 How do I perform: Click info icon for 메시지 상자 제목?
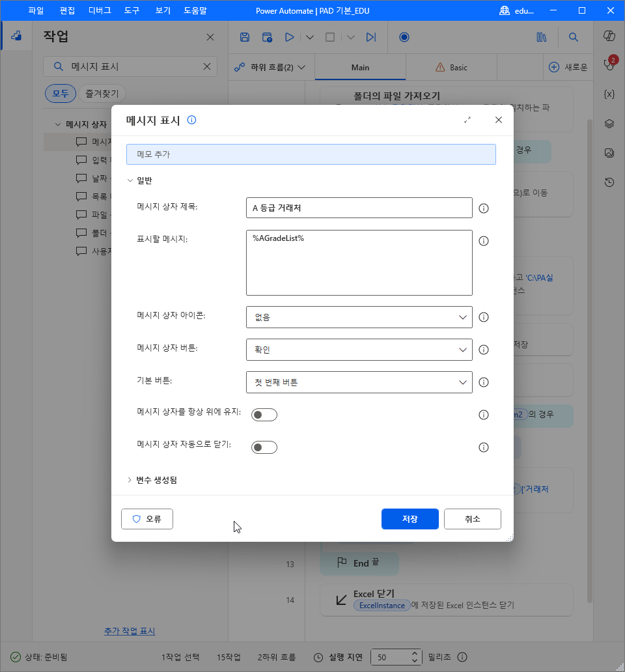(x=484, y=208)
